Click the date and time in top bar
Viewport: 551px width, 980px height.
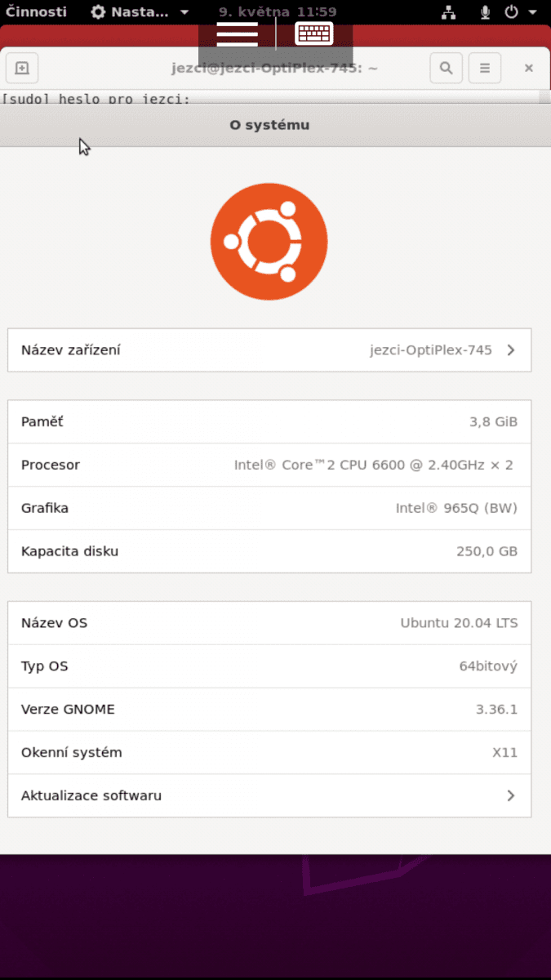[x=278, y=12]
